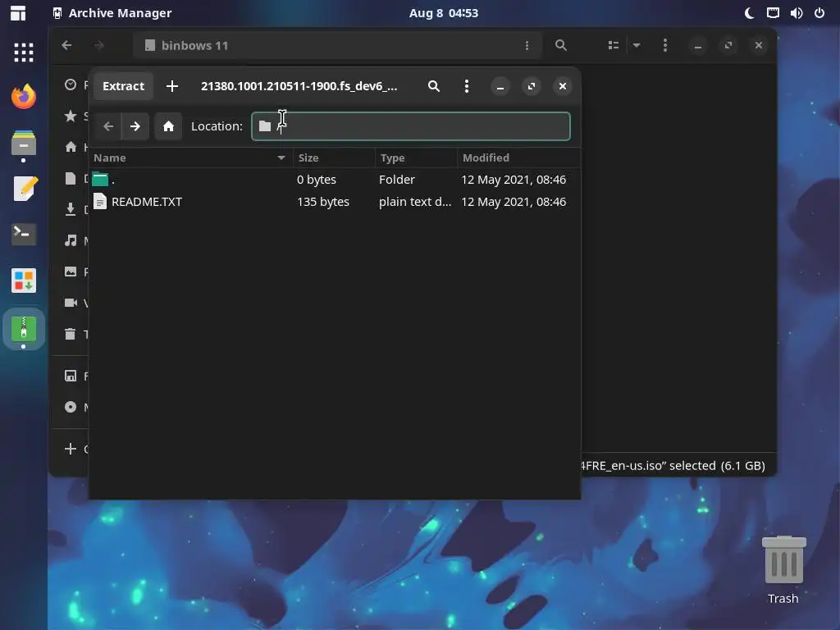
Task: Open Home folder in Files sidebar
Action: tap(71, 147)
